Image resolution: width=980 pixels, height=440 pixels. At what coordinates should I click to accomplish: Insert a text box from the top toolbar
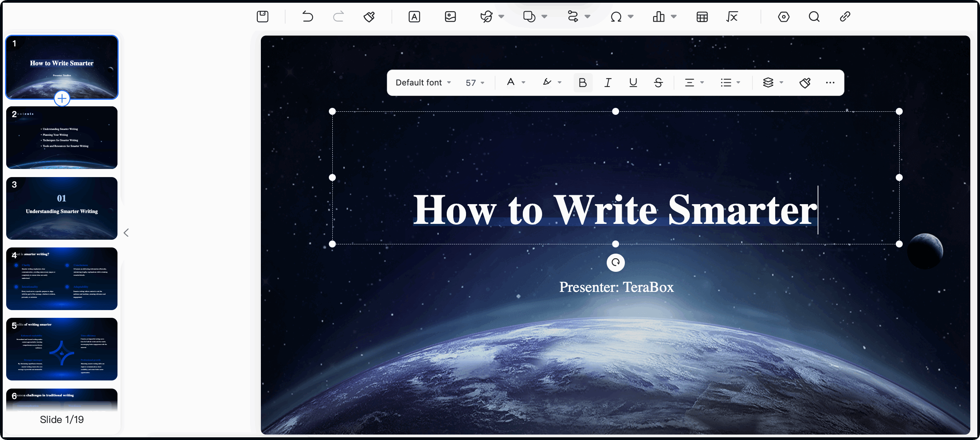414,17
